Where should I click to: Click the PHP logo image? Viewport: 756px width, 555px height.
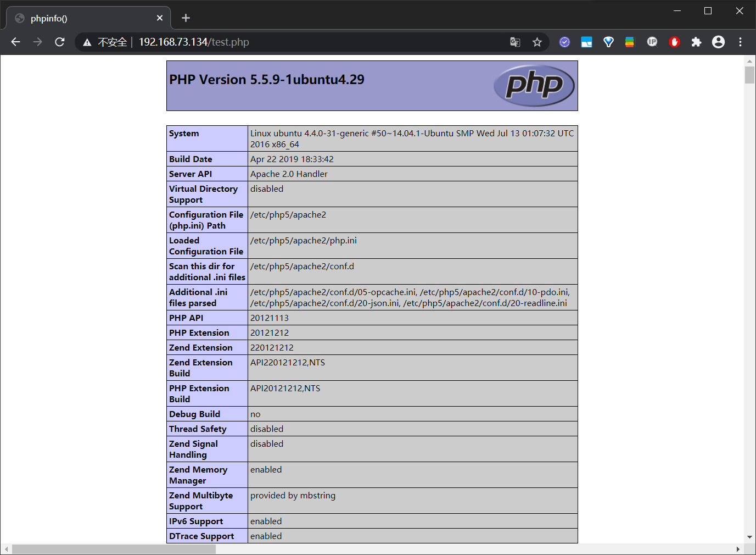(534, 86)
